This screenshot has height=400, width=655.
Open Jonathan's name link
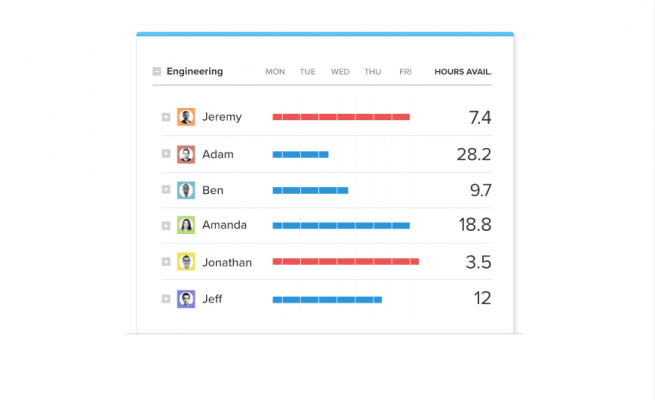tap(227, 262)
